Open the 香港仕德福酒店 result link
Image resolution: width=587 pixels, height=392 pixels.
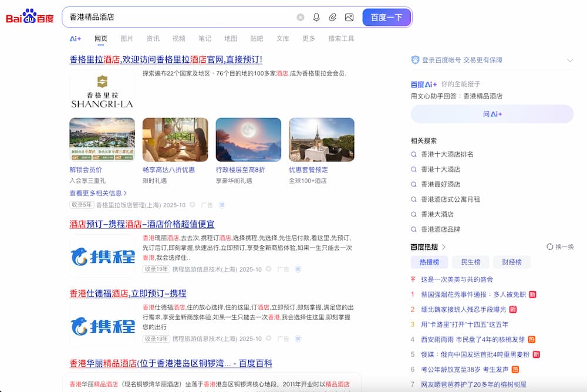(x=128, y=293)
